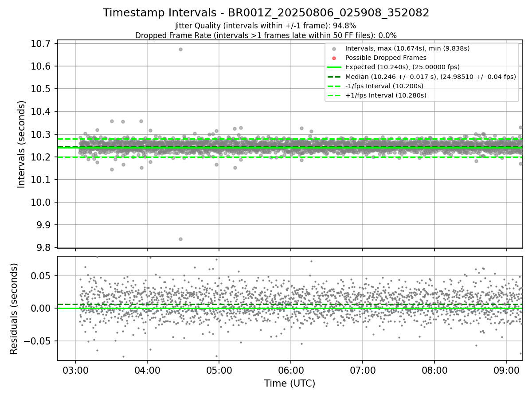This screenshot has width=532, height=399.
Task: Click the 'Time (UTC)' x-axis label
Action: [289, 383]
